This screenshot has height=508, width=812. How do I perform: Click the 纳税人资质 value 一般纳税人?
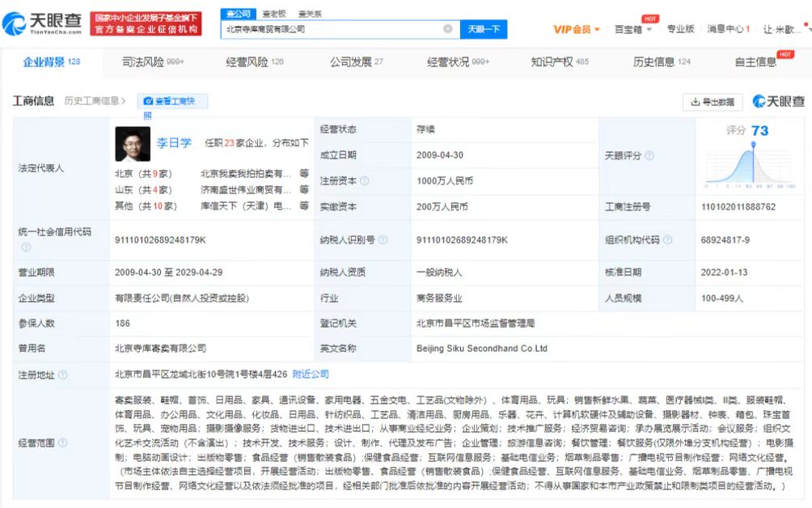(x=439, y=272)
